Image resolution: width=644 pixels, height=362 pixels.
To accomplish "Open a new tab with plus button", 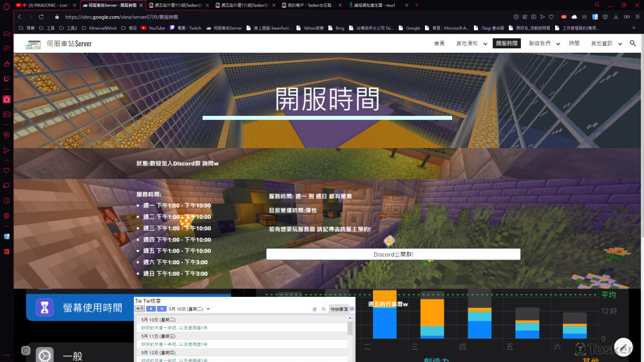I will [x=416, y=5].
